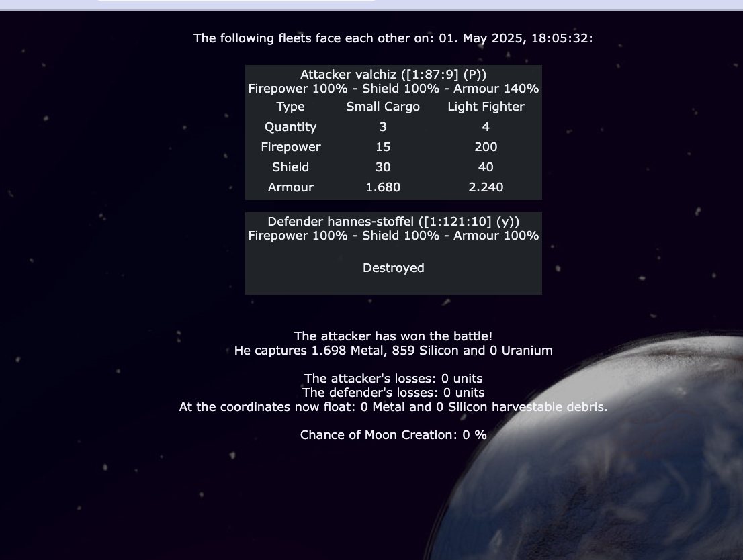743x560 pixels.
Task: Click the harvestable debris coordinates line
Action: [393, 407]
